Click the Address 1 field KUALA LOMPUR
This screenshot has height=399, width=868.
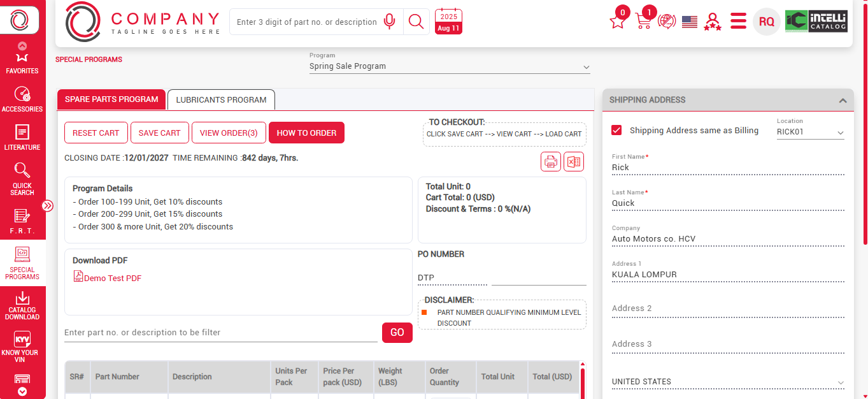coord(728,275)
